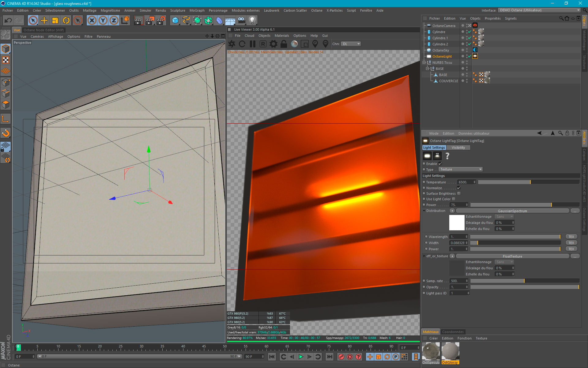Screen dimensions: 588x368
Task: Adjust the Opacity slider
Action: 525,287
